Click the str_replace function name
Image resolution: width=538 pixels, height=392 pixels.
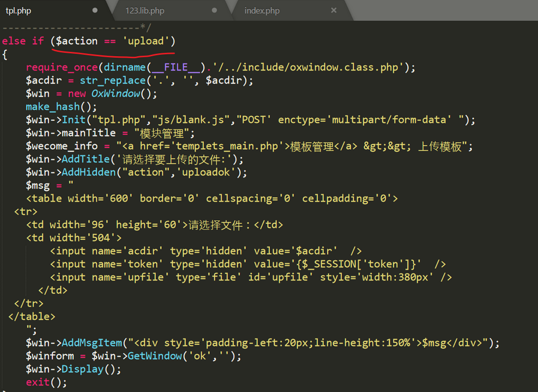tap(113, 80)
